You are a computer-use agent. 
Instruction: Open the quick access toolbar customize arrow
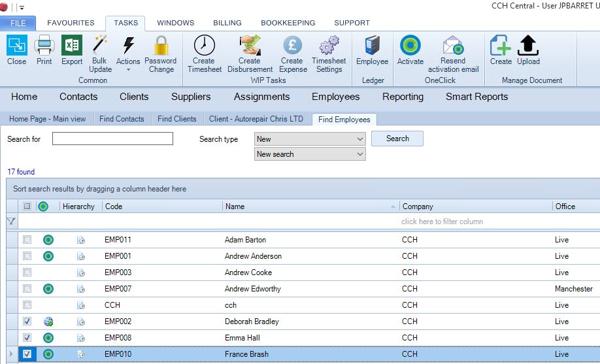[x=22, y=7]
